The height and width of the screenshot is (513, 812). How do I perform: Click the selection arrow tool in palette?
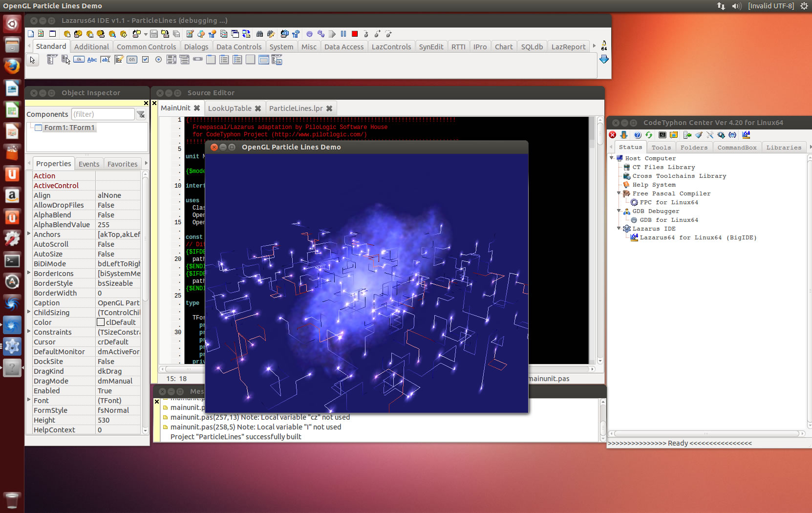(32, 60)
